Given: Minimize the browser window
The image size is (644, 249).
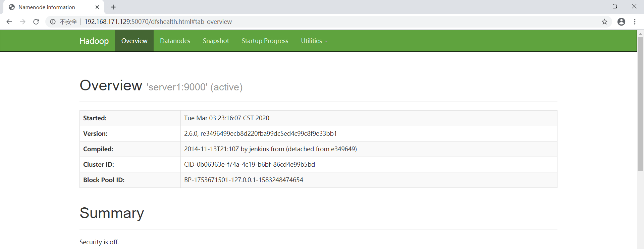Looking at the screenshot, I should tap(596, 6).
